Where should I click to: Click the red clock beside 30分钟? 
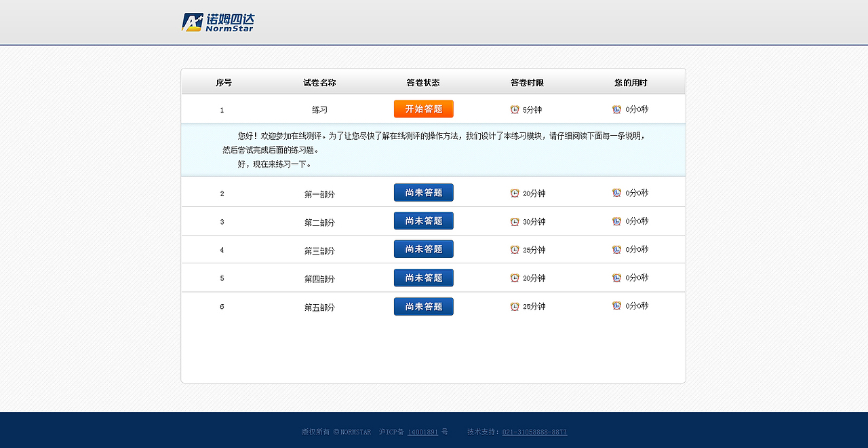[513, 221]
